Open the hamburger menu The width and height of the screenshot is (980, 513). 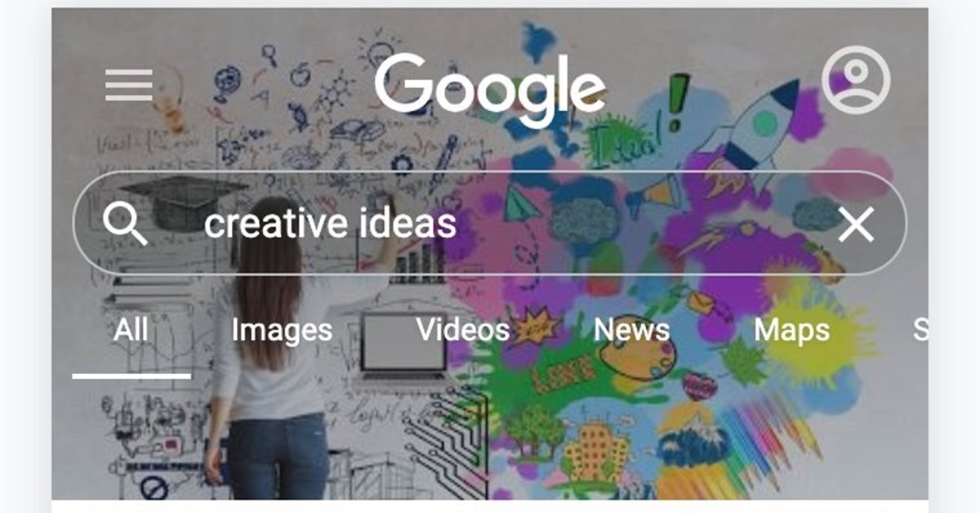tap(129, 85)
